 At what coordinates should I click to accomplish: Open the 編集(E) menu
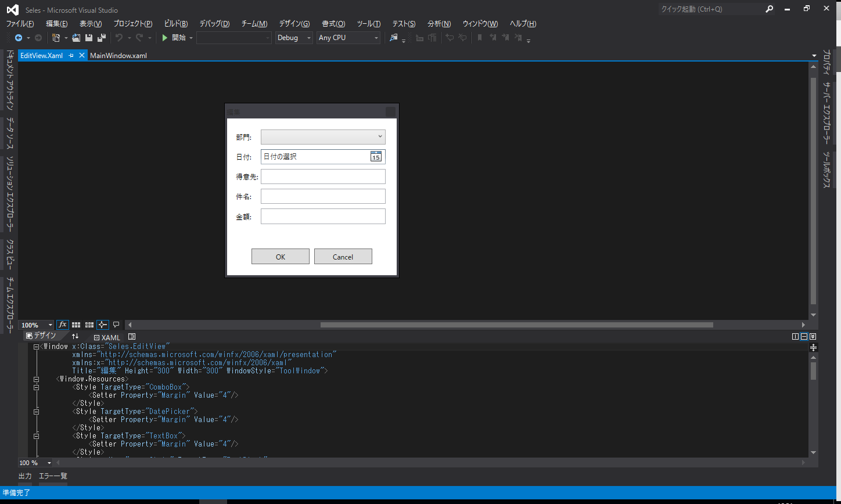pyautogui.click(x=57, y=24)
